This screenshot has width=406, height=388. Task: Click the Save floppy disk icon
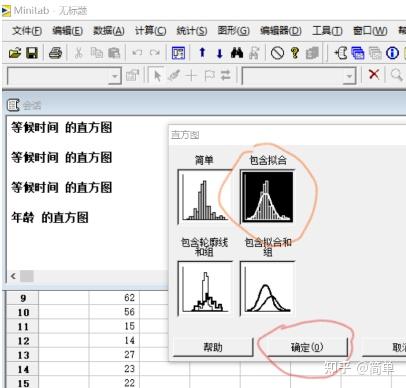point(32,53)
